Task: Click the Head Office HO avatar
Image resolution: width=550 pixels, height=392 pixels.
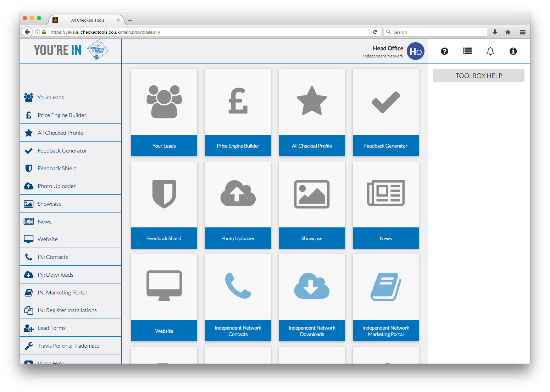Action: click(x=415, y=51)
